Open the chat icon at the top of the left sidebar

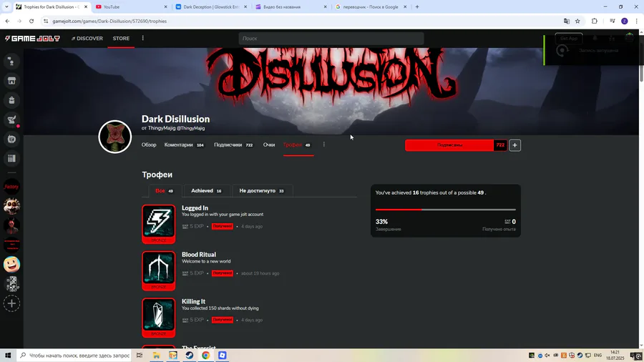tap(11, 61)
